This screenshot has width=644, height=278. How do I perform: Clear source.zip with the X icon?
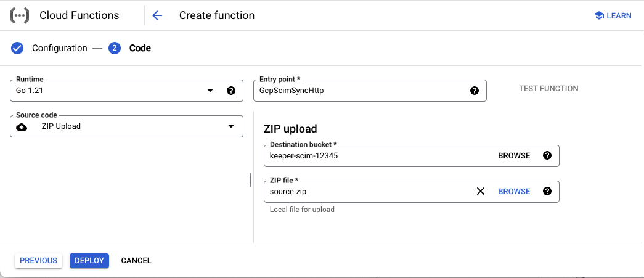tap(481, 191)
